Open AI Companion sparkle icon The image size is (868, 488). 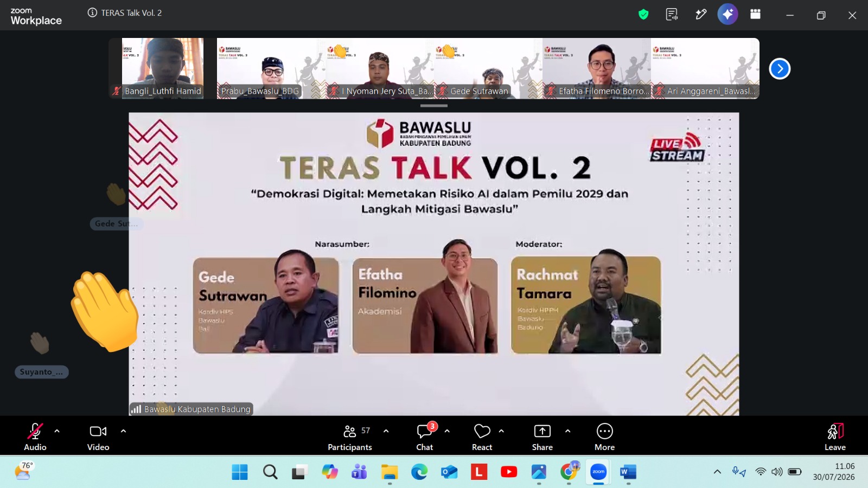(727, 14)
